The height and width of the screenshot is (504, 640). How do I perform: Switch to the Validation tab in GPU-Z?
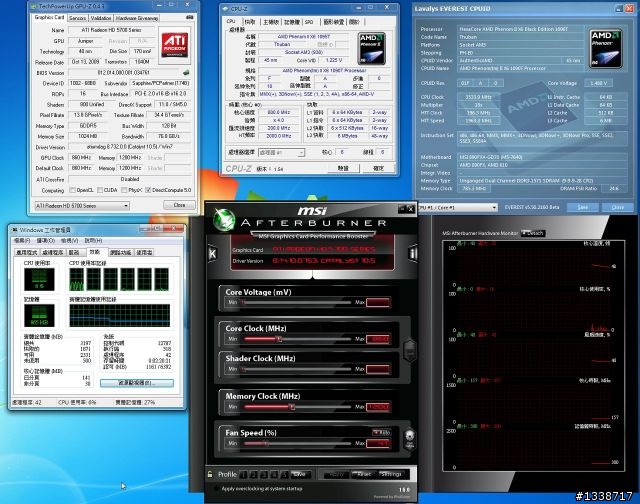[100, 18]
